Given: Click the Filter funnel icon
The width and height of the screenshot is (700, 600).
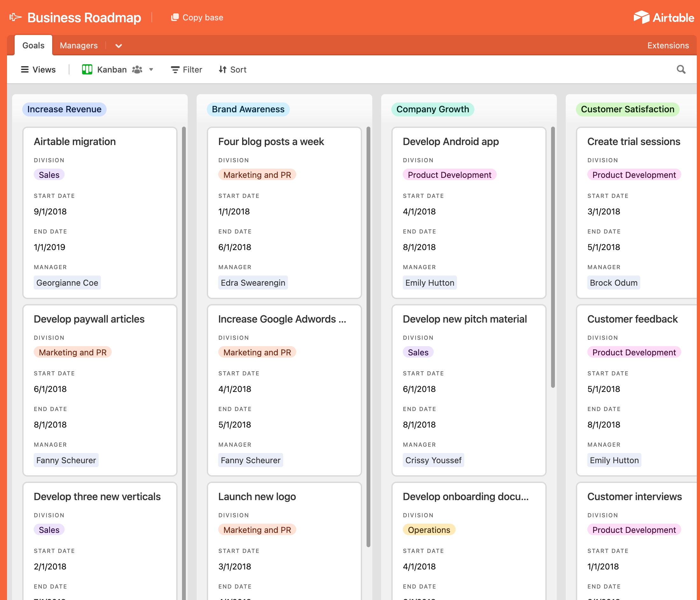Looking at the screenshot, I should point(175,70).
